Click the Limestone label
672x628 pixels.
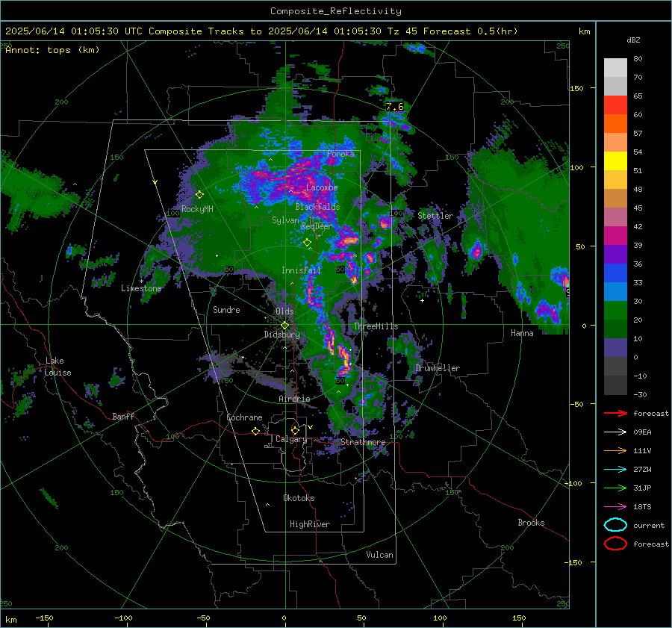141,288
